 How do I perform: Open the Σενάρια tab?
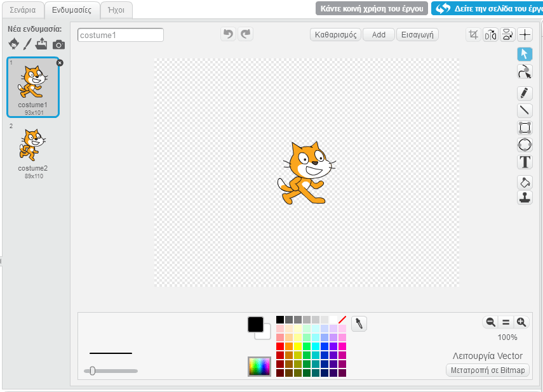click(x=23, y=10)
